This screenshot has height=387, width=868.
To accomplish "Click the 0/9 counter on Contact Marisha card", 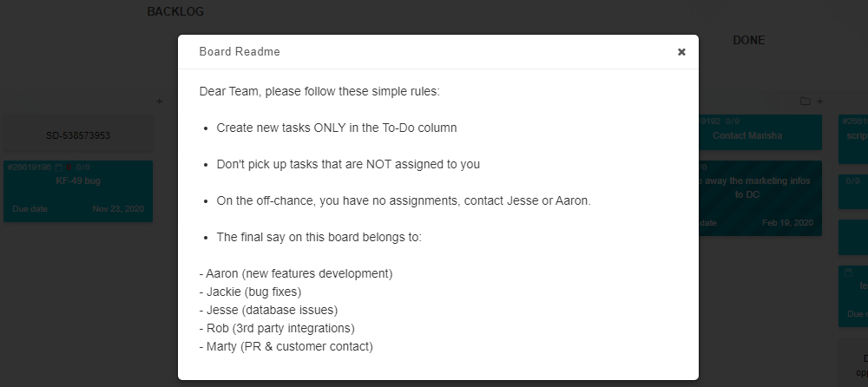I will [x=733, y=121].
